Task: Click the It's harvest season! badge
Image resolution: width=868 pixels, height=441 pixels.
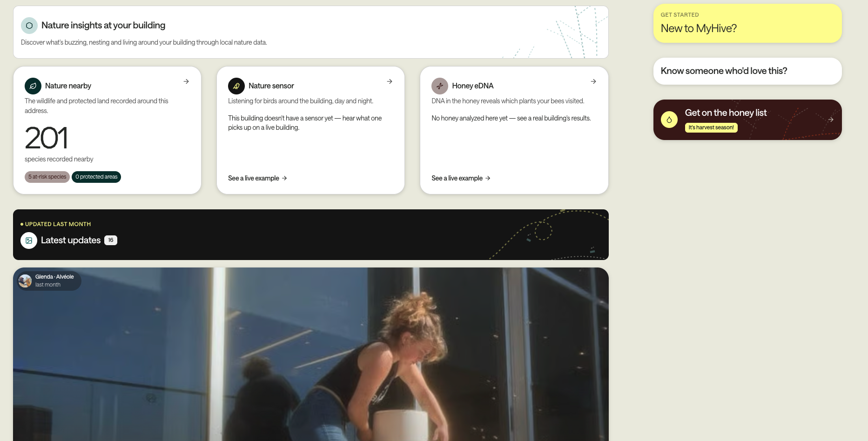Action: click(x=711, y=127)
